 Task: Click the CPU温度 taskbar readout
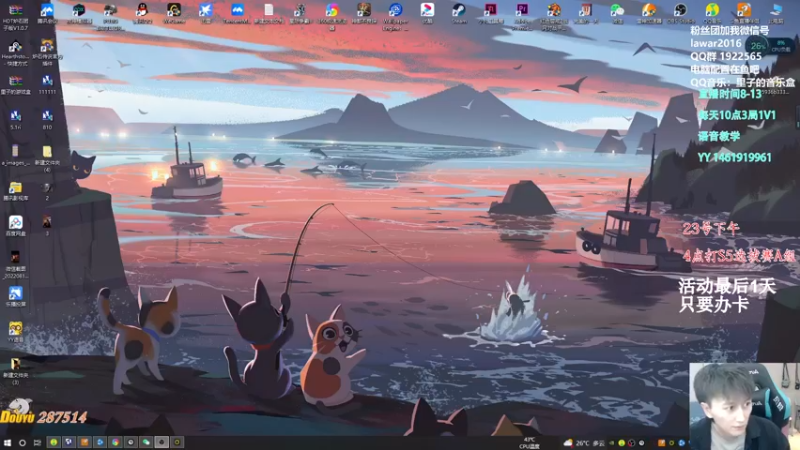[x=529, y=443]
